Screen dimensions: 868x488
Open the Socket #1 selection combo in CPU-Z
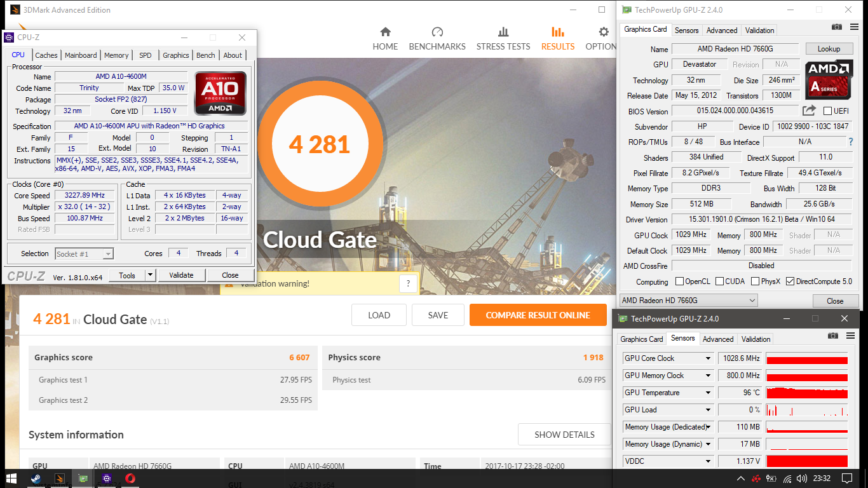coord(84,254)
